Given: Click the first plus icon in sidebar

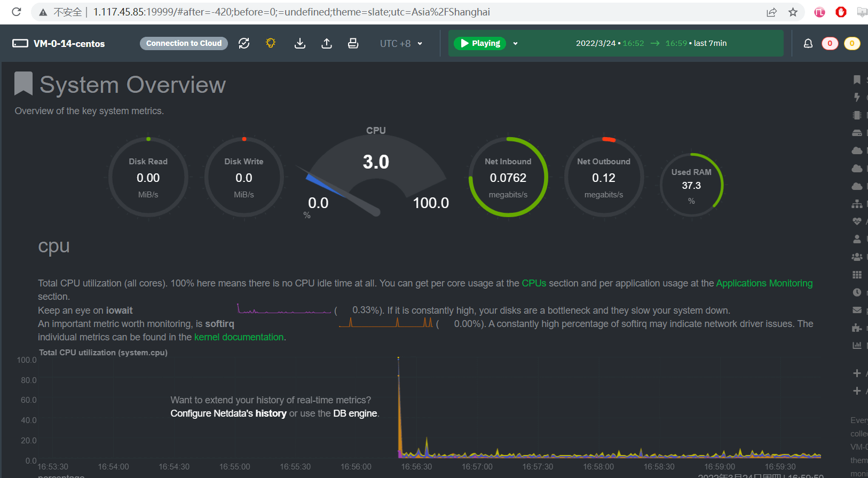Looking at the screenshot, I should coord(857,373).
